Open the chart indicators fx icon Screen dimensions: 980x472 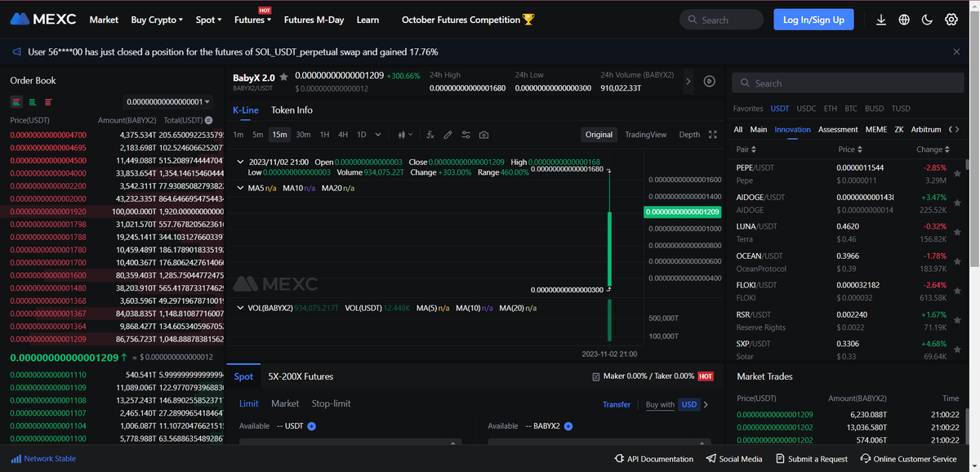point(430,135)
